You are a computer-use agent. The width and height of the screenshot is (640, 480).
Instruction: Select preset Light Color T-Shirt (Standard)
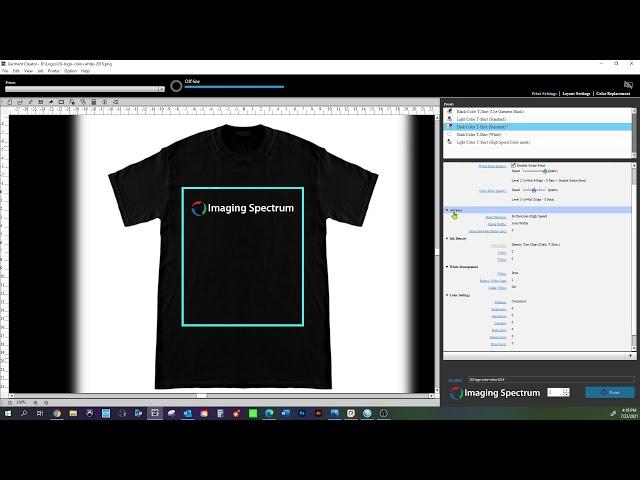538,119
